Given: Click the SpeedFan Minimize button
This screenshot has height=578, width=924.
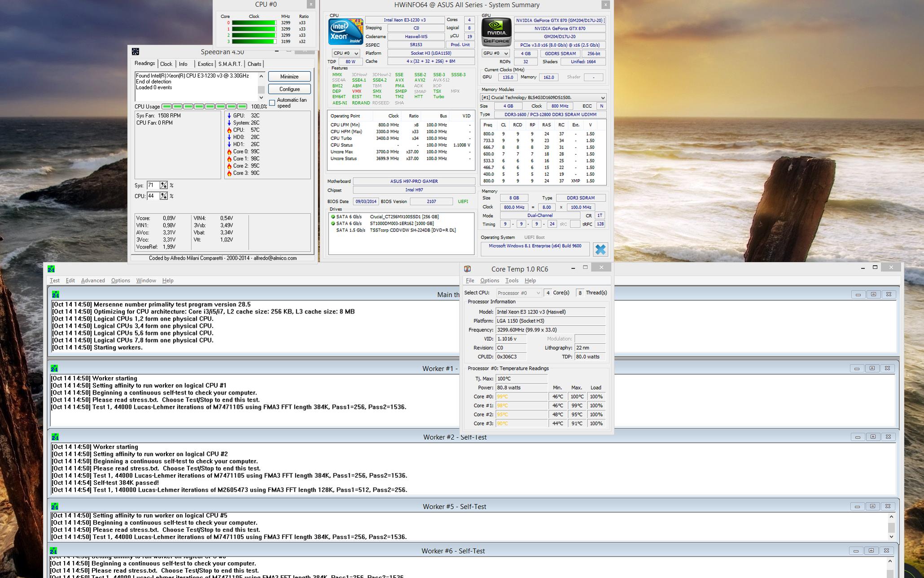Looking at the screenshot, I should (x=289, y=77).
